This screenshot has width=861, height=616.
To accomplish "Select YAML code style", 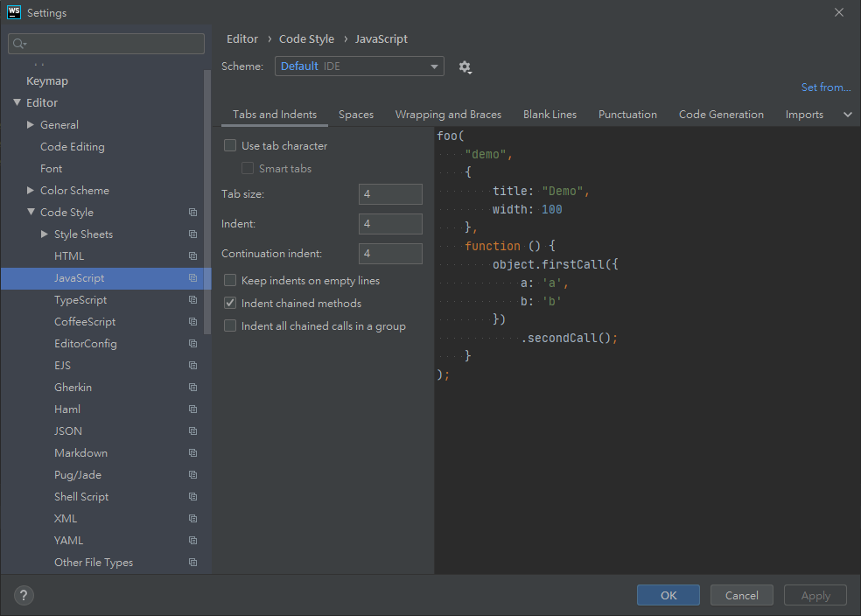I will click(x=68, y=541).
